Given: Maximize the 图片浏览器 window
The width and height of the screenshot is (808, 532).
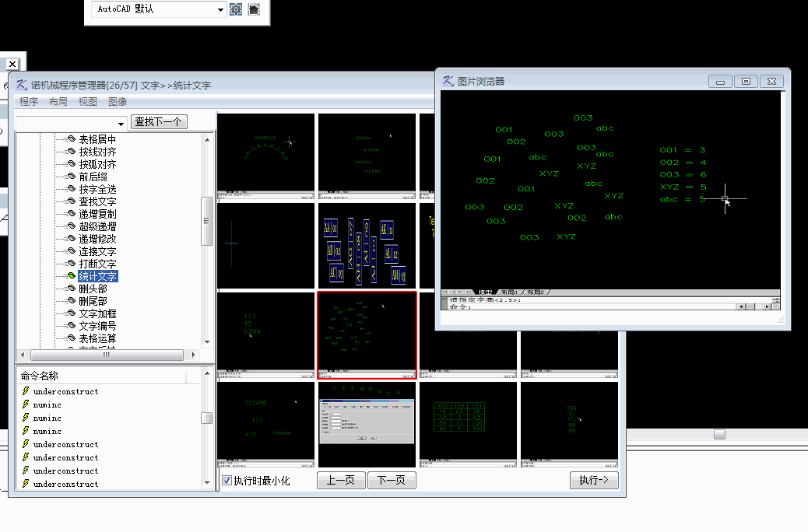Looking at the screenshot, I should [x=746, y=82].
